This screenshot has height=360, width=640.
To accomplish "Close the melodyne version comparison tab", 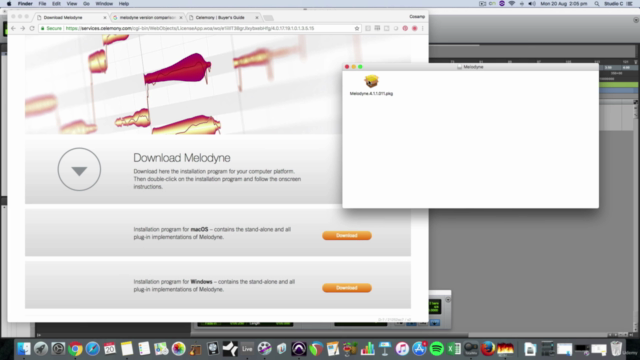I will tap(181, 18).
